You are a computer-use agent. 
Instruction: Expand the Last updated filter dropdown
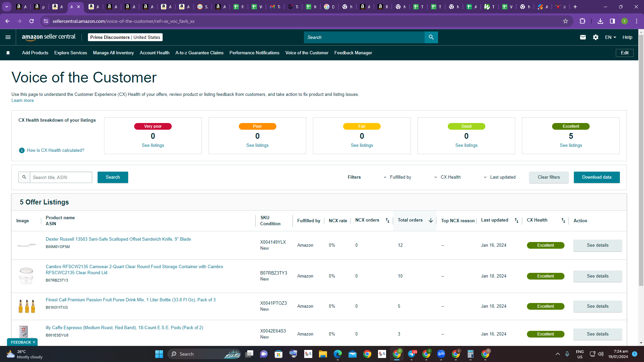(x=500, y=177)
